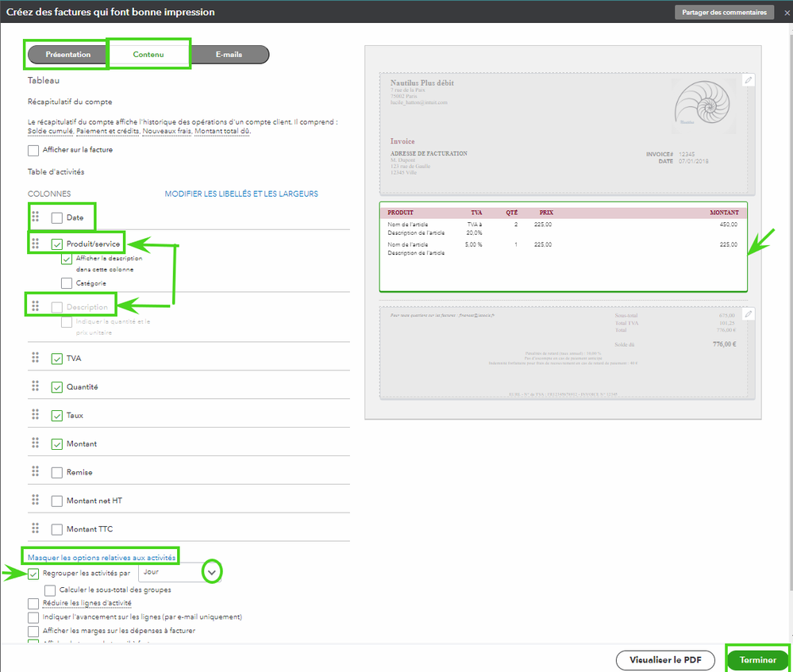Uncheck Afficher la description dans cette colonne

coord(66,259)
